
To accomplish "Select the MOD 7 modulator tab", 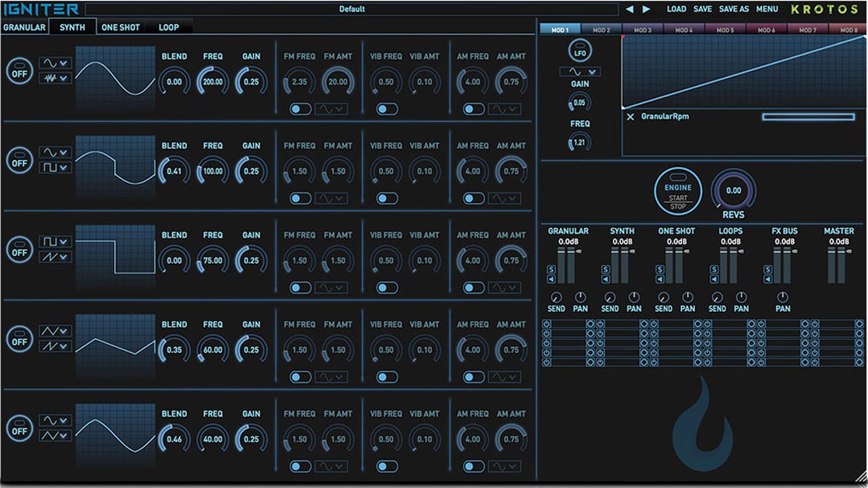I will coord(807,30).
